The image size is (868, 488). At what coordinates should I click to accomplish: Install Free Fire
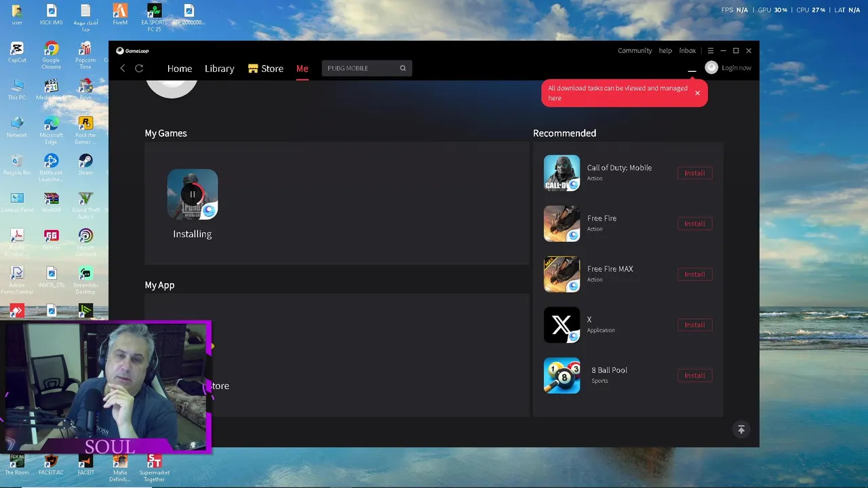pyautogui.click(x=694, y=224)
